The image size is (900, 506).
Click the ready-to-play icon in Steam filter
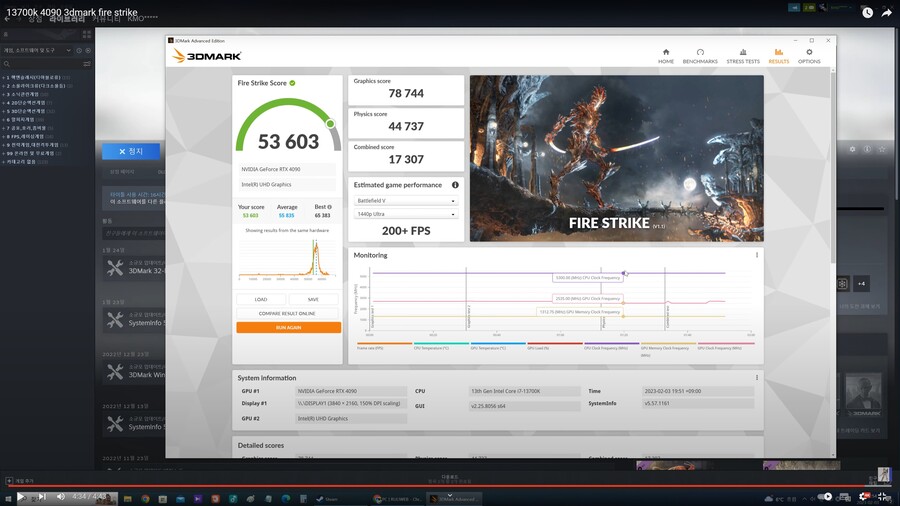88,50
